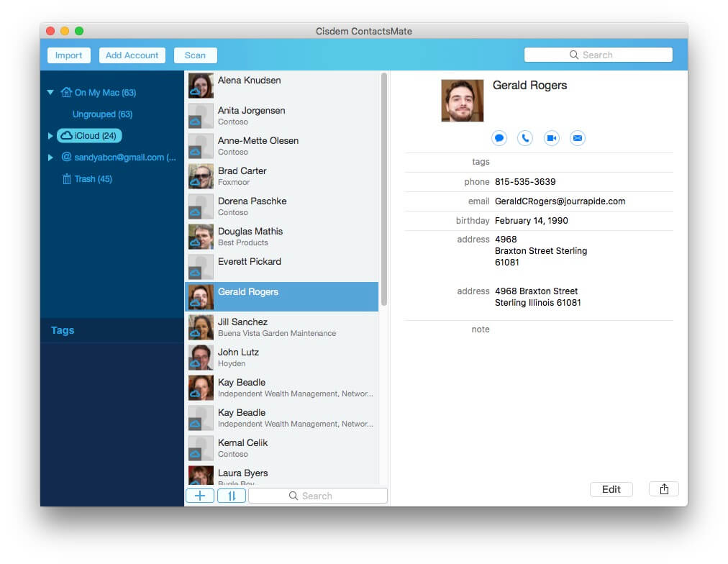This screenshot has width=728, height=564.
Task: Expand the sandyabcn@gmail.com account
Action: [50, 158]
